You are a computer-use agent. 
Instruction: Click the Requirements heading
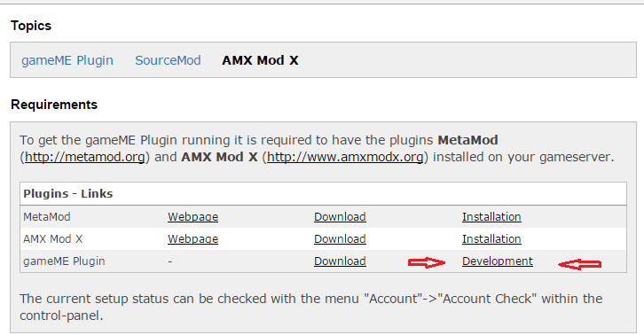click(x=54, y=105)
